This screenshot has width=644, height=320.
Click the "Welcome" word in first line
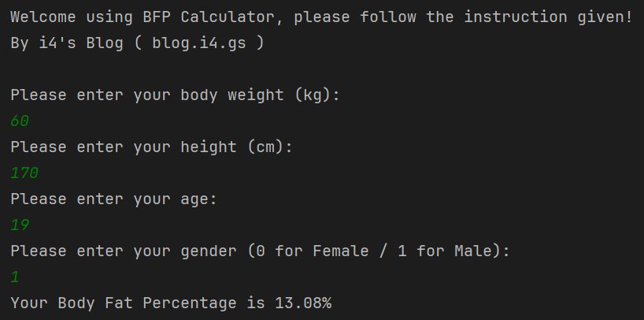click(x=43, y=17)
